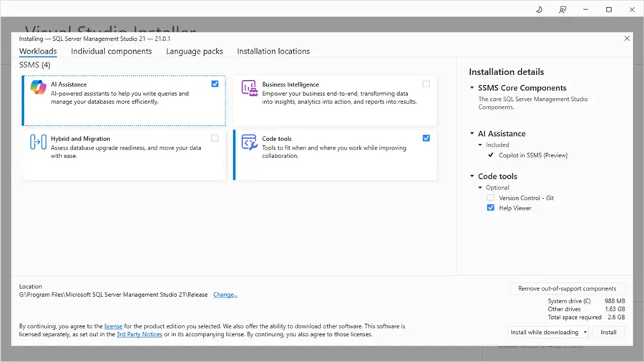Switch to the Individual components tab

coord(111,52)
